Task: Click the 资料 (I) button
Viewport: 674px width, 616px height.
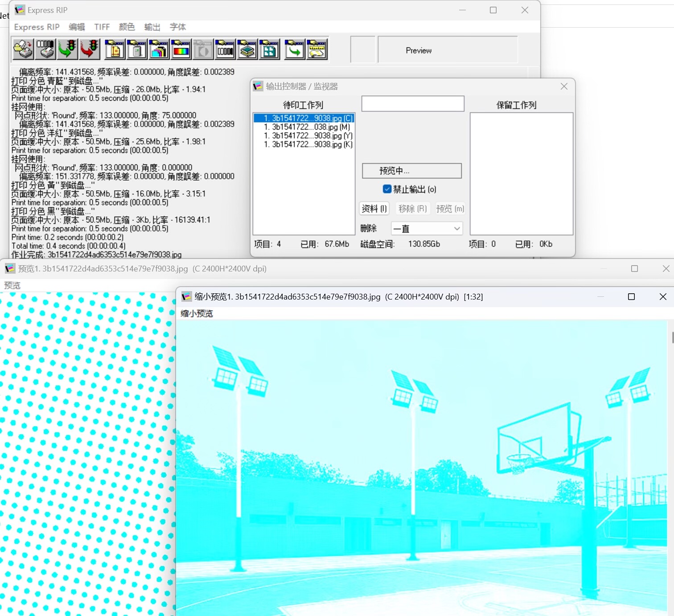Action: [374, 209]
